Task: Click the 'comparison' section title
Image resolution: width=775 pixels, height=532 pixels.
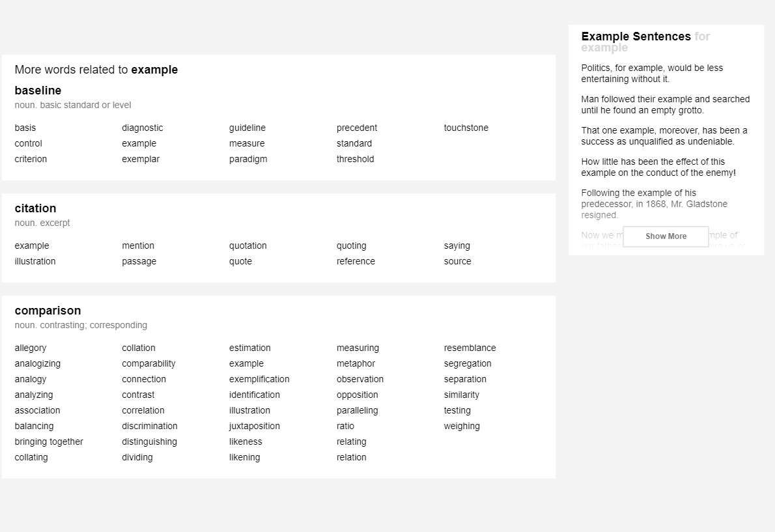Action: coord(48,311)
